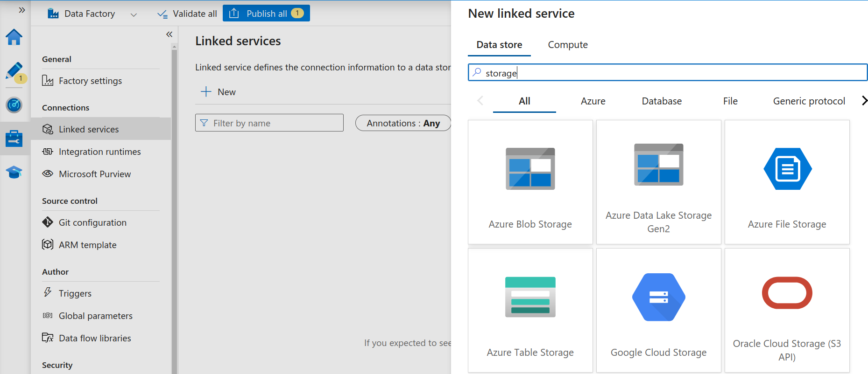Click the Factory settings chart icon

[x=48, y=80]
